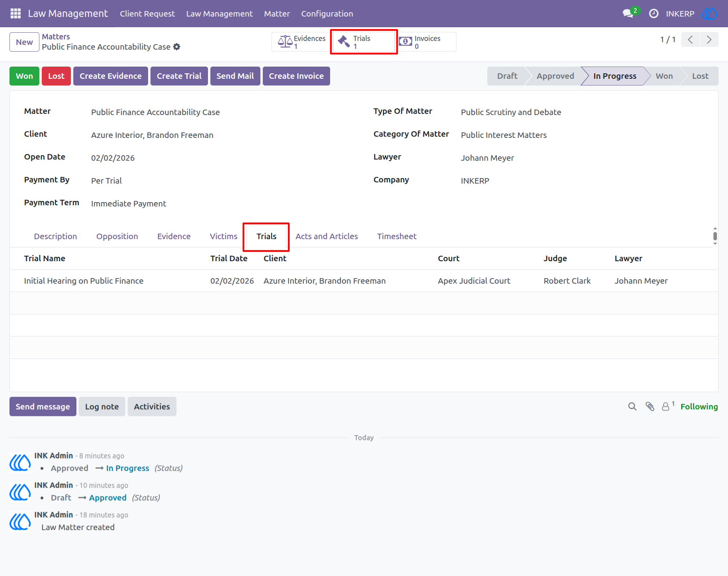The width and height of the screenshot is (728, 576).
Task: Switch to Description tab
Action: pyautogui.click(x=56, y=236)
